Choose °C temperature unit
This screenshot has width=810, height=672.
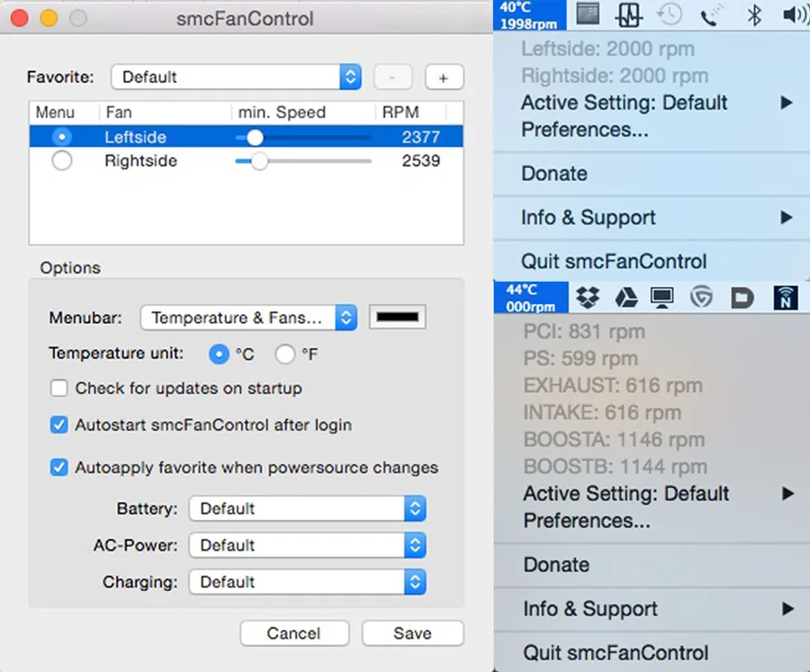(219, 354)
